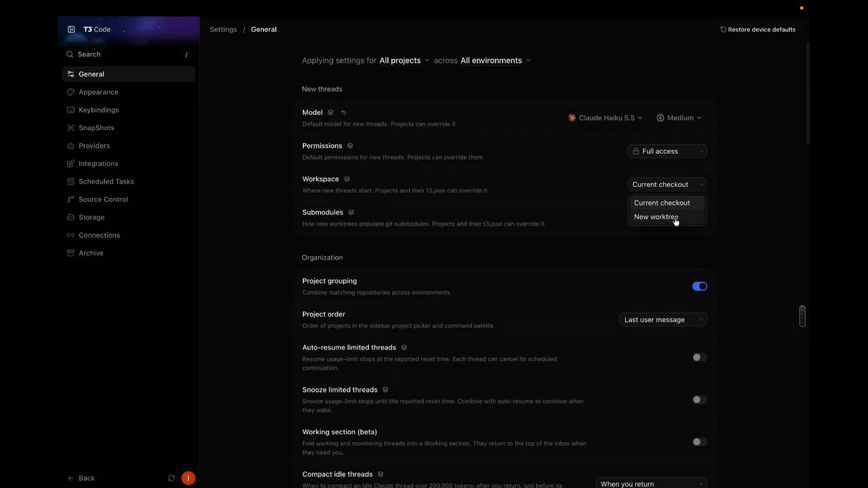Enable Auto-resume limited threads toggle
Screen dimensions: 868x488
pyautogui.click(x=699, y=357)
